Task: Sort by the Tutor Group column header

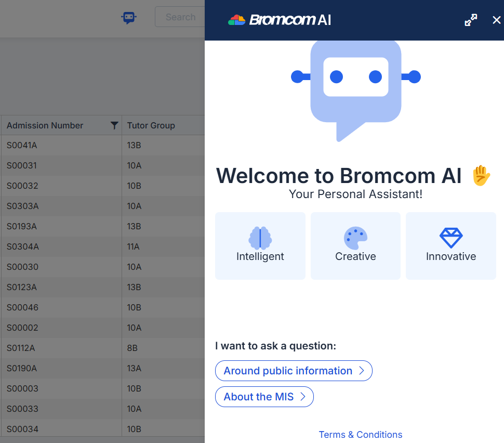Action: (151, 125)
